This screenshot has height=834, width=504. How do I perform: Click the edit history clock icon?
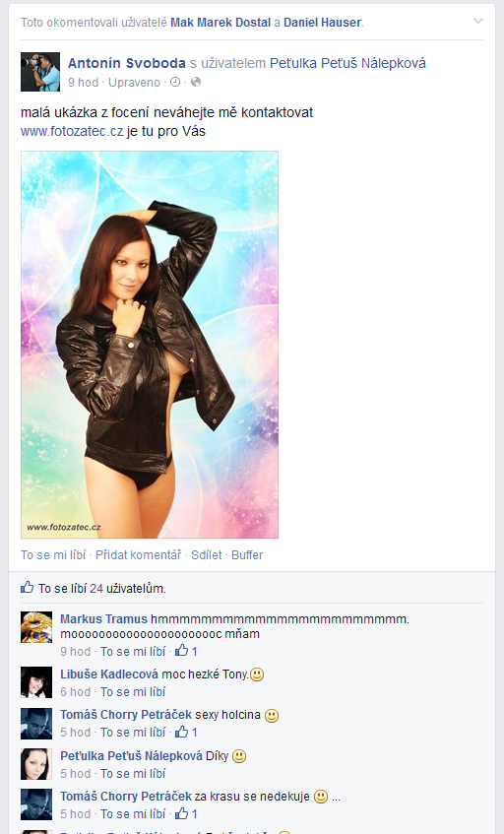click(x=175, y=82)
